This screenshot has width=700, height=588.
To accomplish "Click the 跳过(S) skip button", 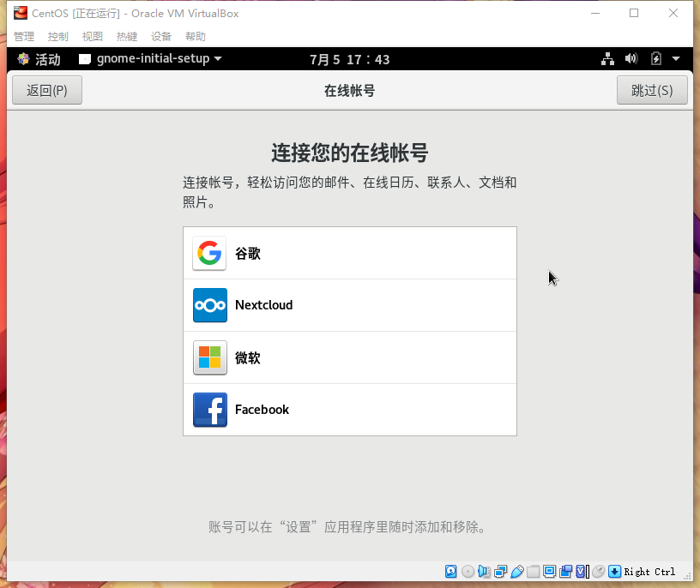I will click(x=652, y=90).
